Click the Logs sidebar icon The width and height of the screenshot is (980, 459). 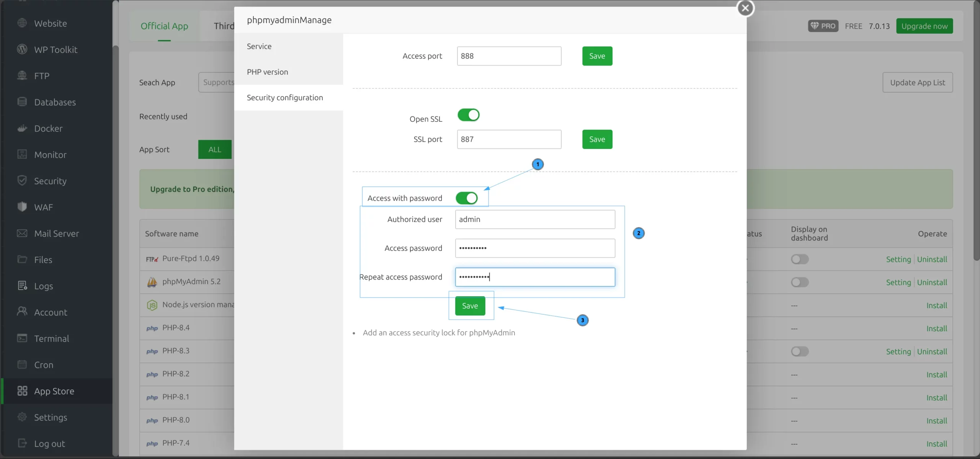[x=22, y=286]
